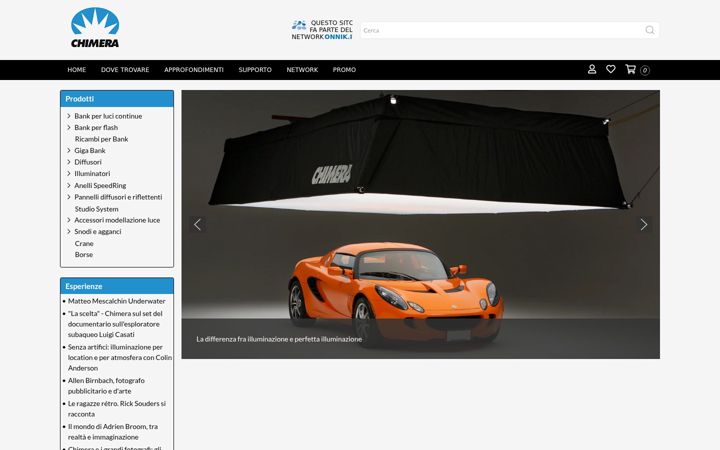Open the SUPPORTO menu
The height and width of the screenshot is (450, 720).
point(255,70)
